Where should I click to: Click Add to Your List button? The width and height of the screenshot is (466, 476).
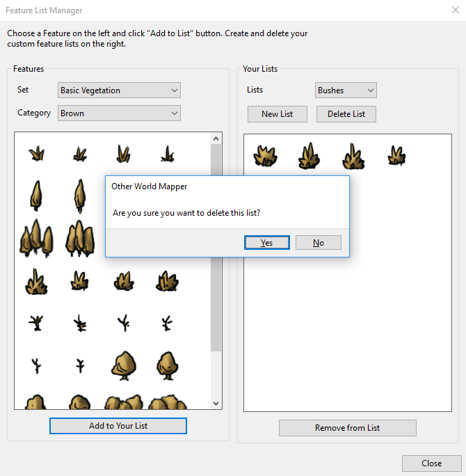coord(118,426)
